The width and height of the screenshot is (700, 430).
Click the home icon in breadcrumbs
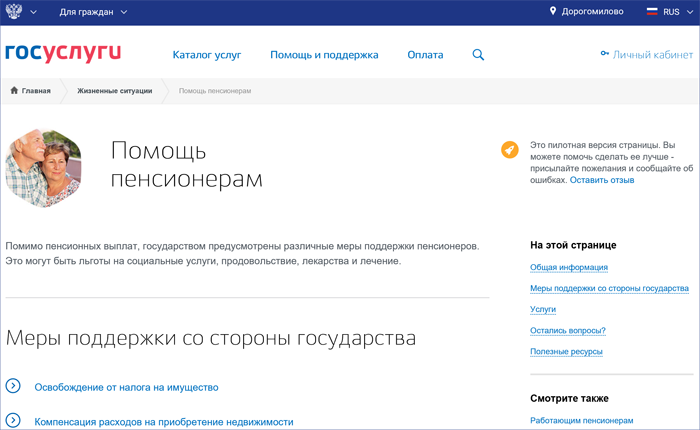click(x=14, y=90)
